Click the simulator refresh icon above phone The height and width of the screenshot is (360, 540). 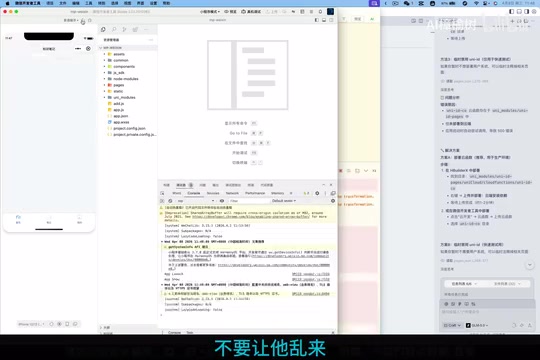[x=83, y=21]
